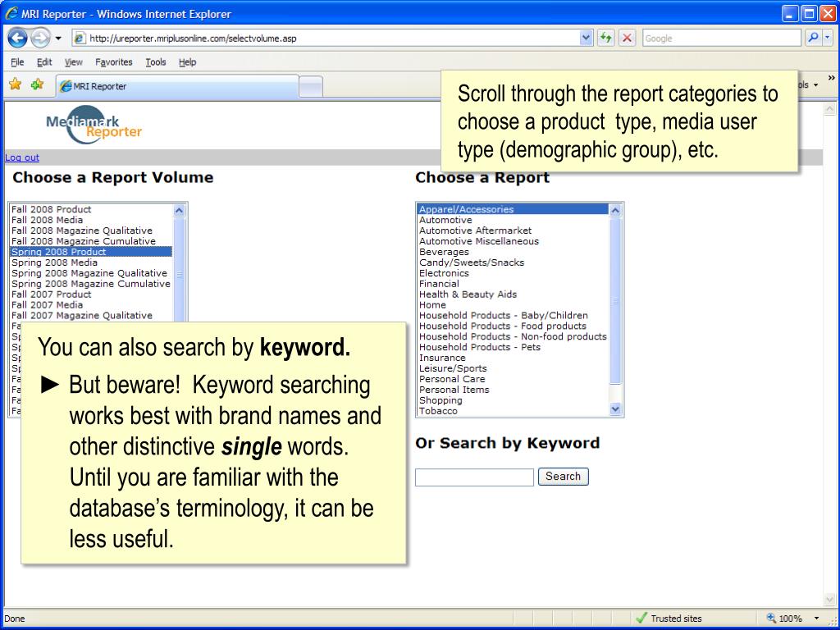Go back with the browser Back arrow
This screenshot has height=630, width=840.
click(18, 38)
